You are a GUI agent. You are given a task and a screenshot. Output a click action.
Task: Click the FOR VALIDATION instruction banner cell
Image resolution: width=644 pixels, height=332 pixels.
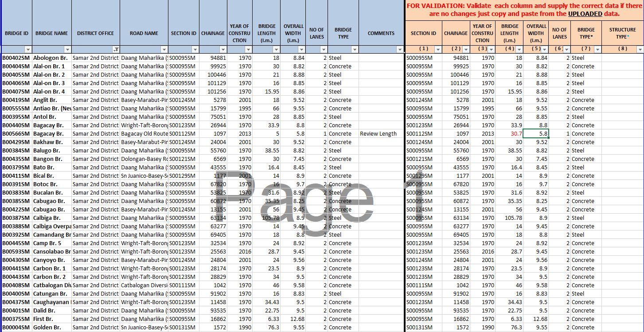[x=524, y=10]
